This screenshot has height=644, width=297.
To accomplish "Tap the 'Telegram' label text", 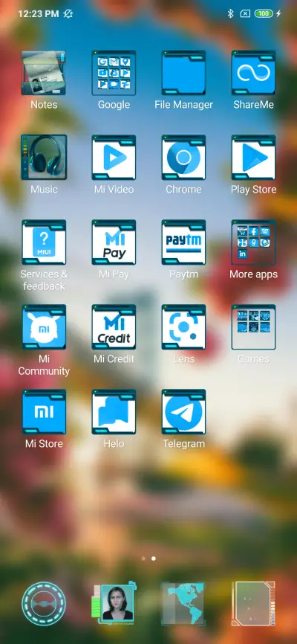I will [183, 443].
